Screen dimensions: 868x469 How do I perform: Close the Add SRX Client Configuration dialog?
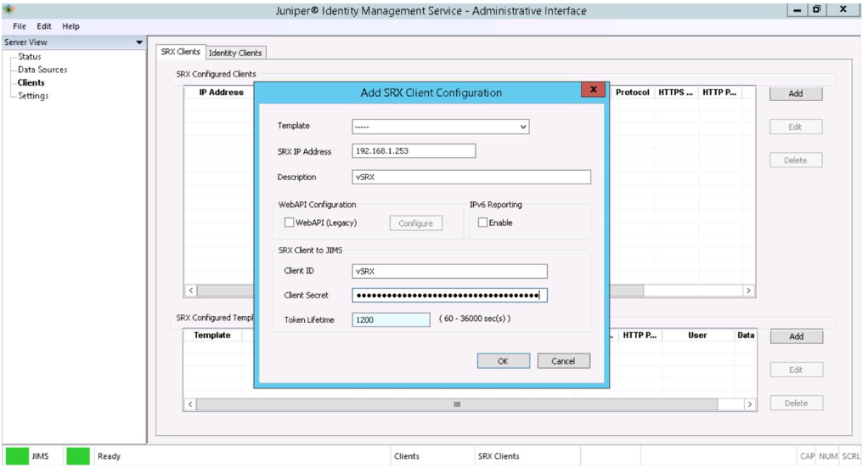[592, 90]
